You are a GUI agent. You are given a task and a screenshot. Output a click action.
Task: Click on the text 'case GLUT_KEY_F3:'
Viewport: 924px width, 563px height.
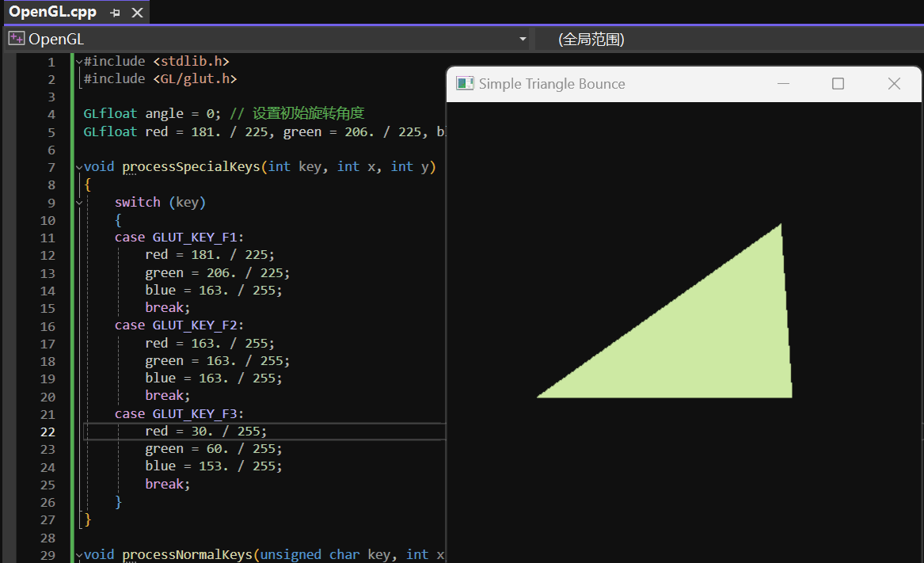pyautogui.click(x=179, y=414)
